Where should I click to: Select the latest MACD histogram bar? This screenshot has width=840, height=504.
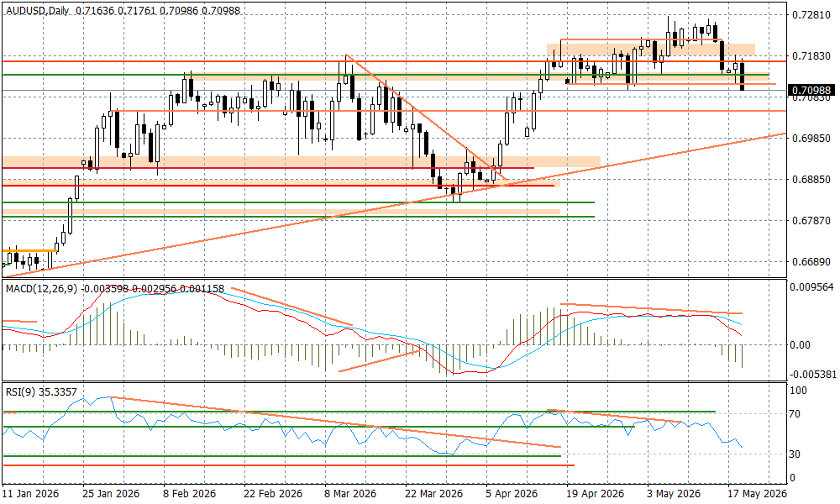[x=743, y=356]
